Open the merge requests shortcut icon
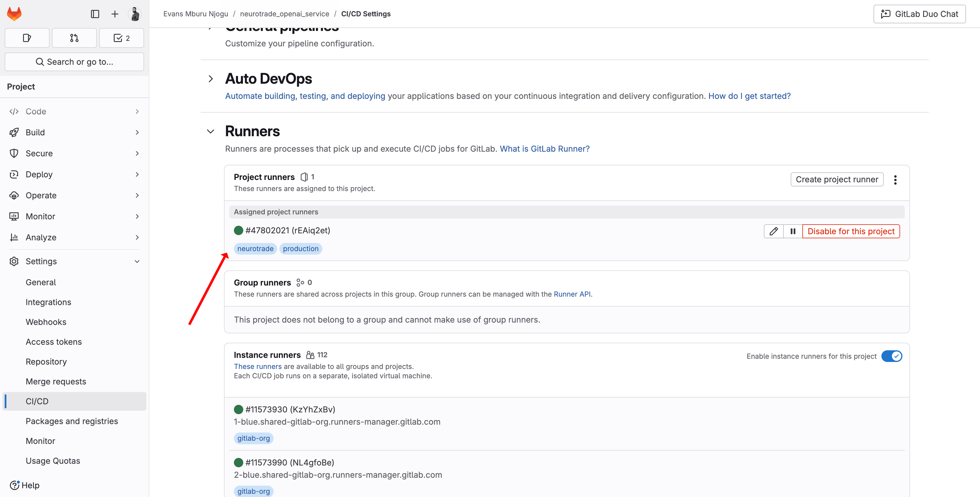This screenshot has width=980, height=497. click(74, 38)
